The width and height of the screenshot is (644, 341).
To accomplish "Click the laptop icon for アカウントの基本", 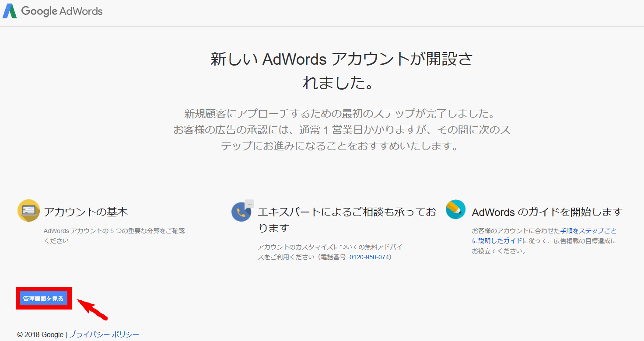I will pyautogui.click(x=28, y=210).
